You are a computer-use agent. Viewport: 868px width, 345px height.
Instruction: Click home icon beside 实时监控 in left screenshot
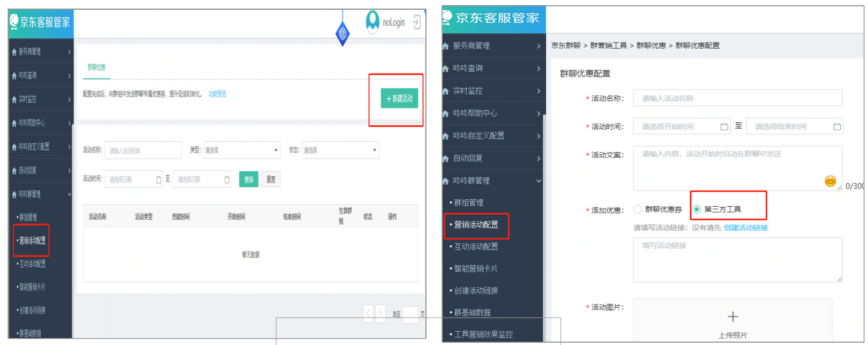point(14,99)
